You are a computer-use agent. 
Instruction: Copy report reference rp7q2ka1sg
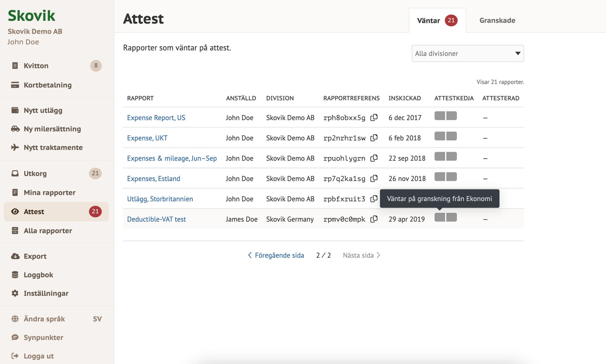pos(374,178)
